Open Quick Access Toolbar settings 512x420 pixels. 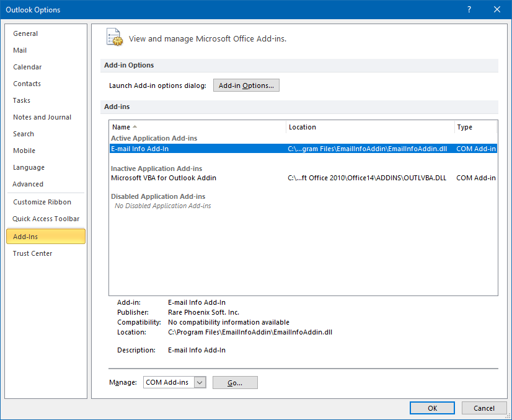[x=46, y=219]
